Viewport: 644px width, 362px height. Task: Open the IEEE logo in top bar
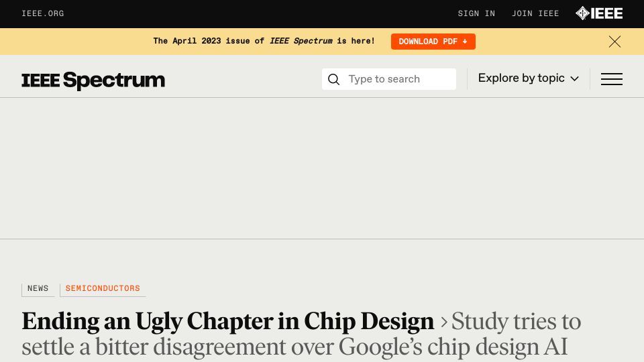click(599, 13)
